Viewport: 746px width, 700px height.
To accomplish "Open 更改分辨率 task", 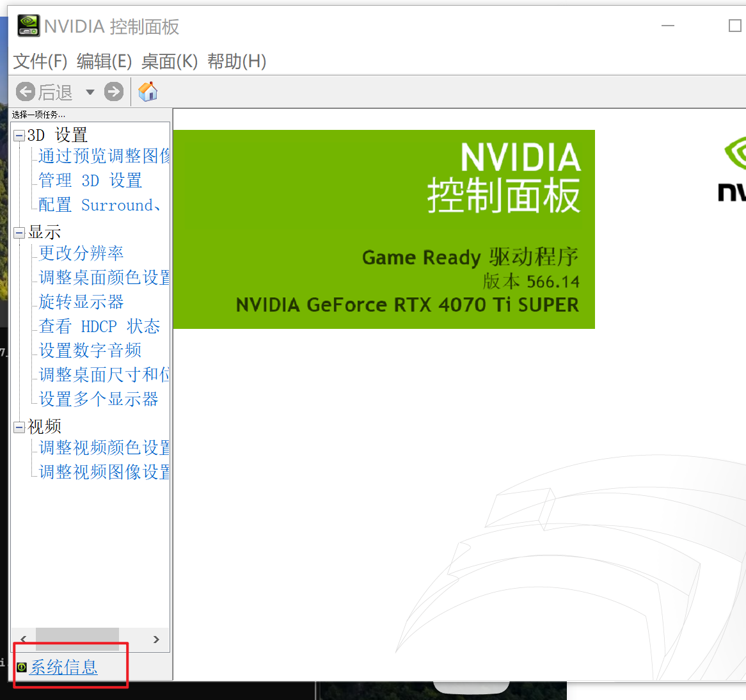I will pyautogui.click(x=81, y=253).
